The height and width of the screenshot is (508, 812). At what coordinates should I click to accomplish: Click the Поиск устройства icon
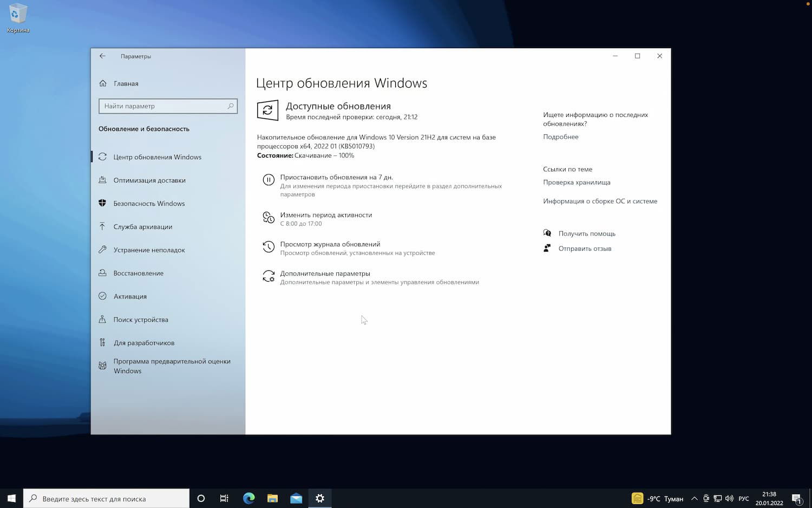coord(102,320)
